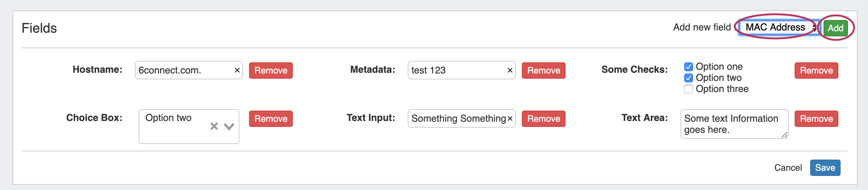The image size is (868, 190).
Task: Remove the Choice Box field
Action: (x=271, y=119)
